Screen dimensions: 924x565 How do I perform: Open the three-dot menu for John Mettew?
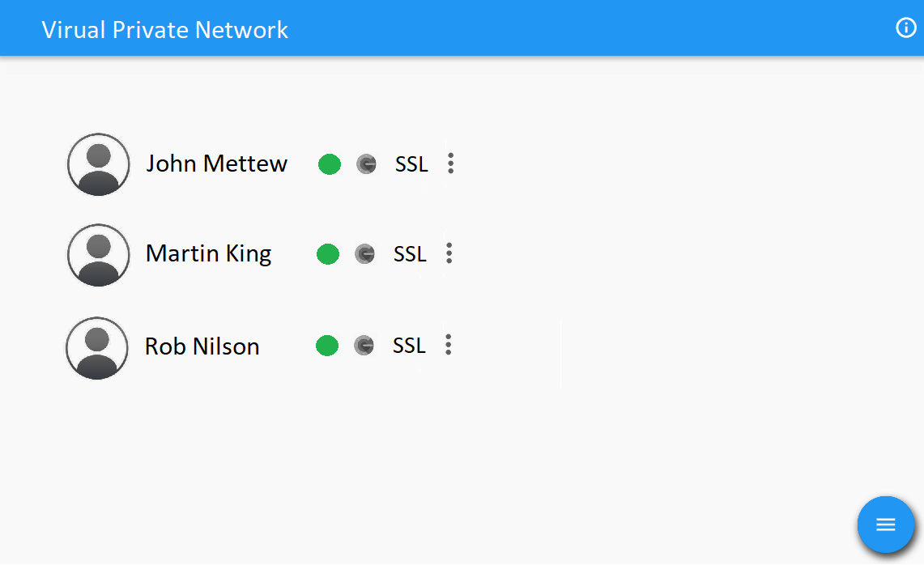451,164
